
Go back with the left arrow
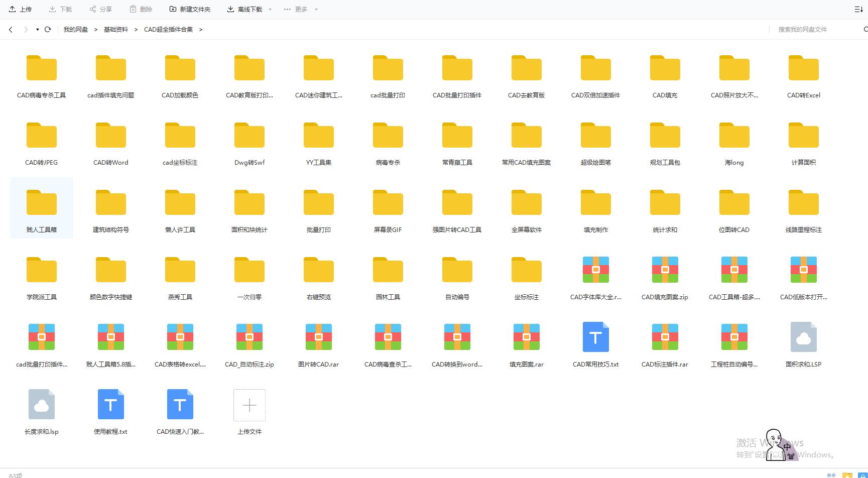(11, 30)
